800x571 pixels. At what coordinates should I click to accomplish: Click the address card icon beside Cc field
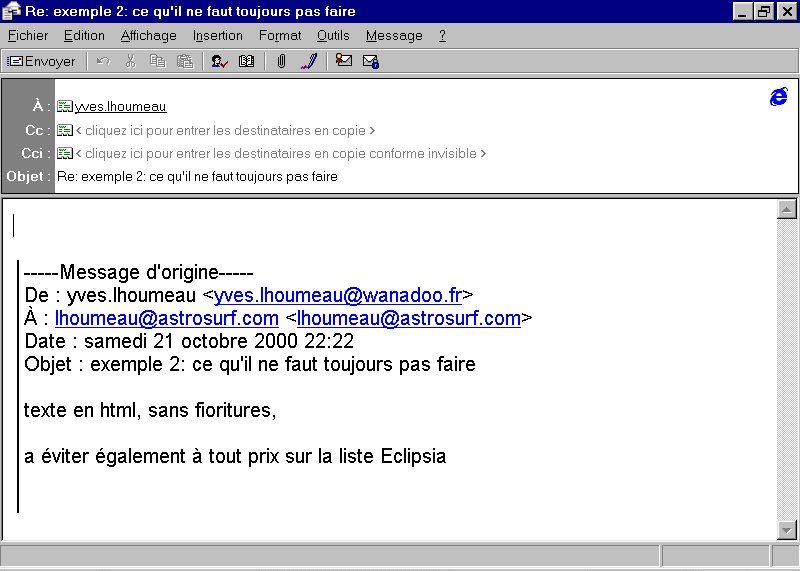(65, 130)
